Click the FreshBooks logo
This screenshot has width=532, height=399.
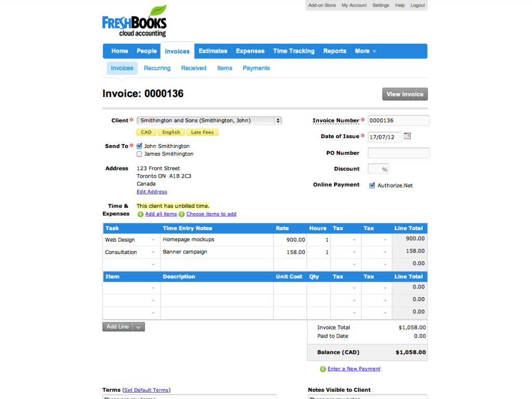[135, 22]
